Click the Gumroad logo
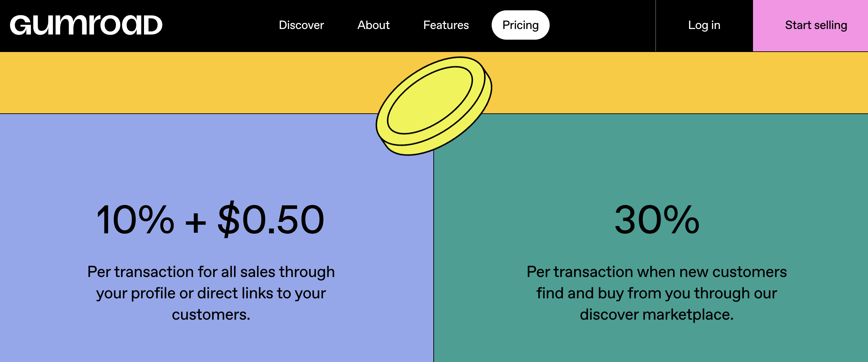Viewport: 868px width, 362px height. click(86, 25)
